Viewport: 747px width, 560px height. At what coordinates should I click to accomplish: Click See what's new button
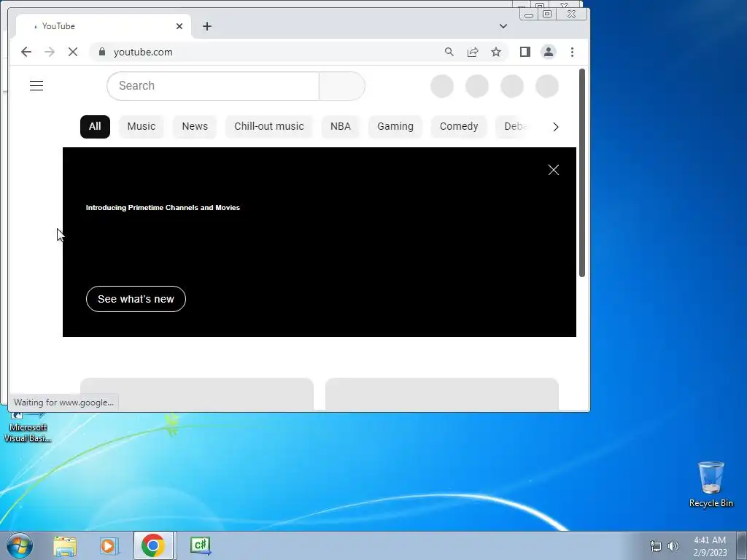click(x=136, y=299)
